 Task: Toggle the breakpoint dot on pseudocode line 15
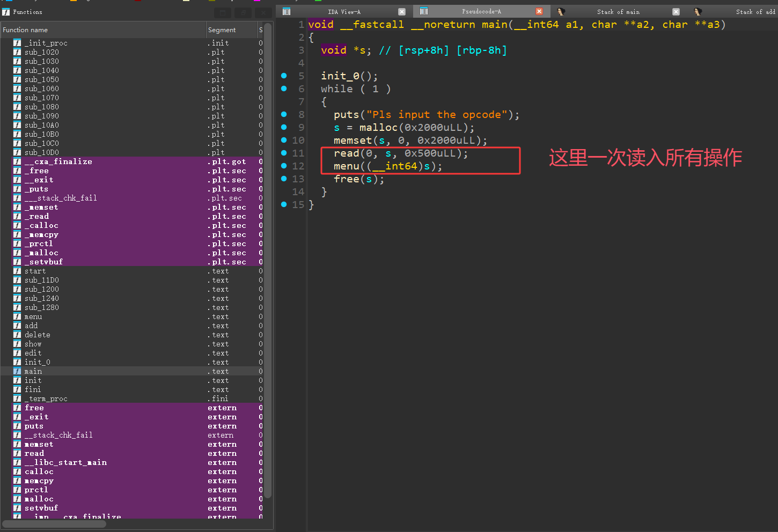click(284, 204)
